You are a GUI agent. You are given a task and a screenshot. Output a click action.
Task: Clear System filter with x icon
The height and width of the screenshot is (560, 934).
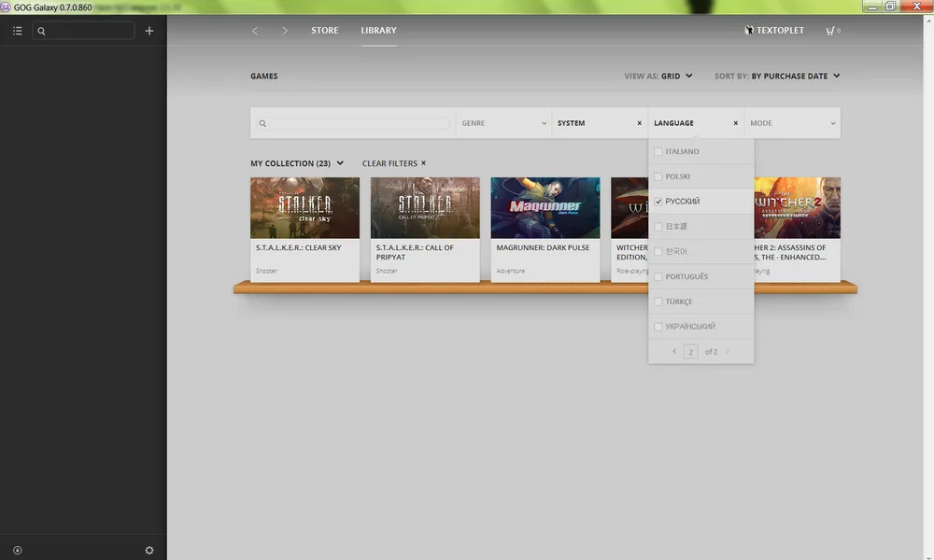point(639,123)
